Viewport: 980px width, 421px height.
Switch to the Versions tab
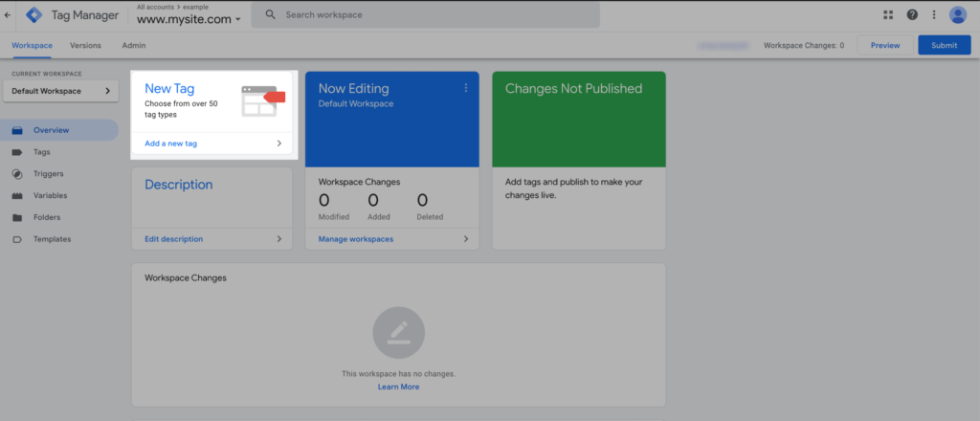pyautogui.click(x=85, y=45)
